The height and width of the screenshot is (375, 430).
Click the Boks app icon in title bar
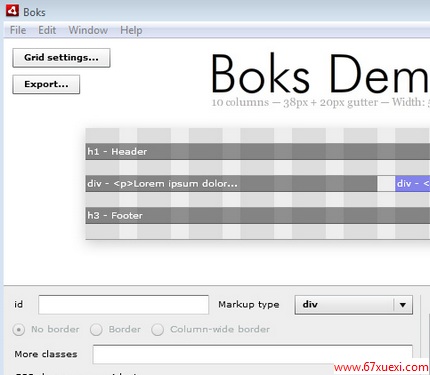pyautogui.click(x=12, y=11)
